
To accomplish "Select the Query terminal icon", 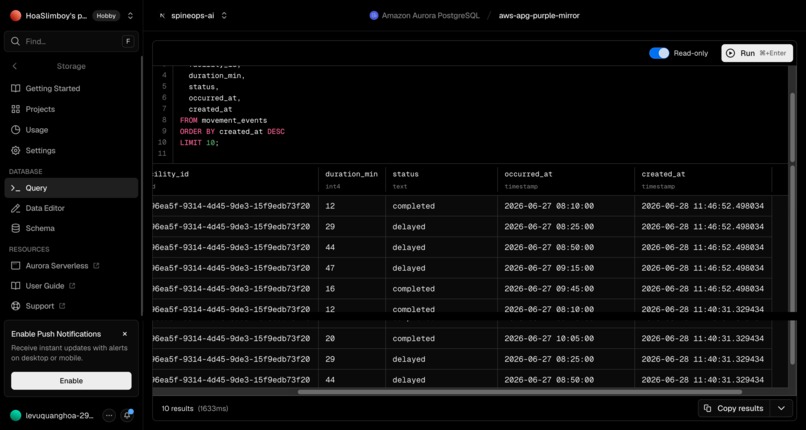I will (16, 188).
